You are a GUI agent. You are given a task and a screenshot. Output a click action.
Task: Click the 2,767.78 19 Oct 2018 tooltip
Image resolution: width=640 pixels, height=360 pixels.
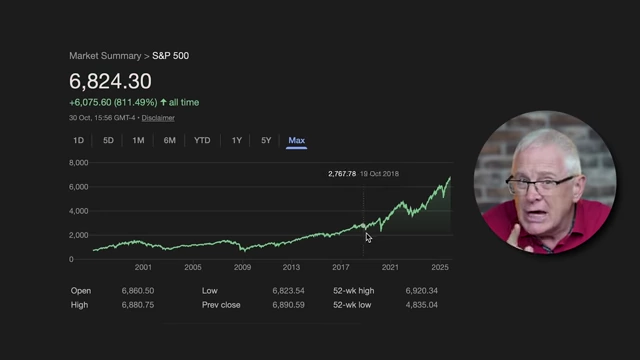click(363, 174)
